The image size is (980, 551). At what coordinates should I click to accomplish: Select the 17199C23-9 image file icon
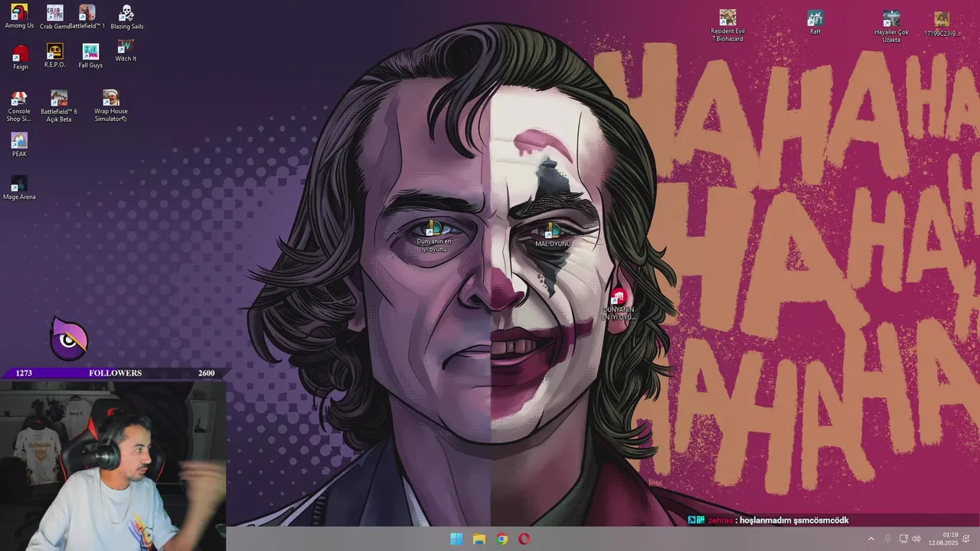[942, 24]
